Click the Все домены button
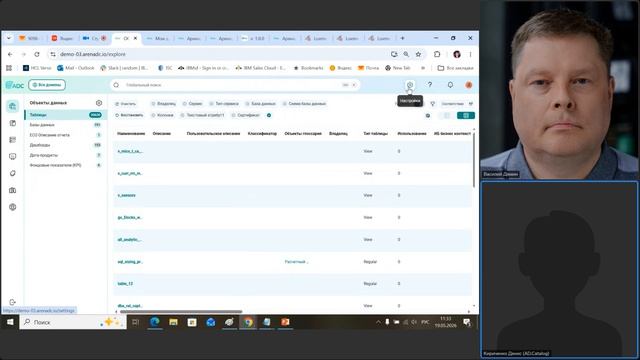 click(47, 85)
